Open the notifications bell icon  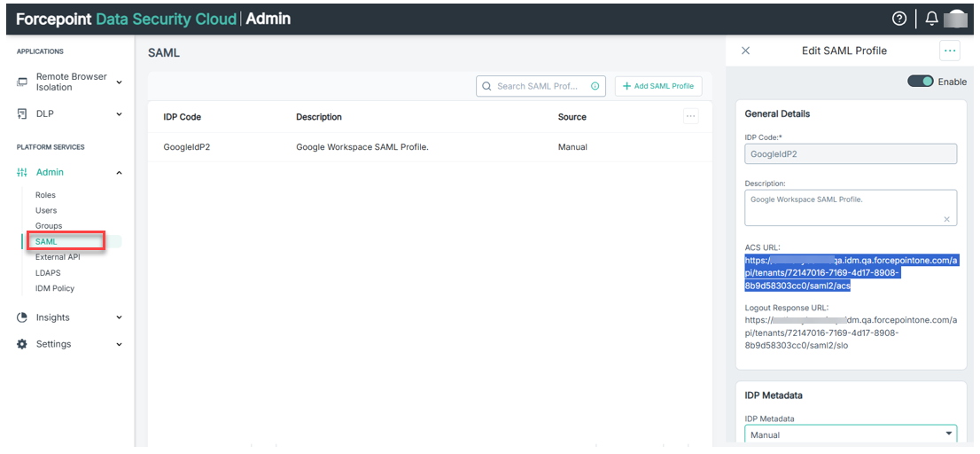click(930, 19)
